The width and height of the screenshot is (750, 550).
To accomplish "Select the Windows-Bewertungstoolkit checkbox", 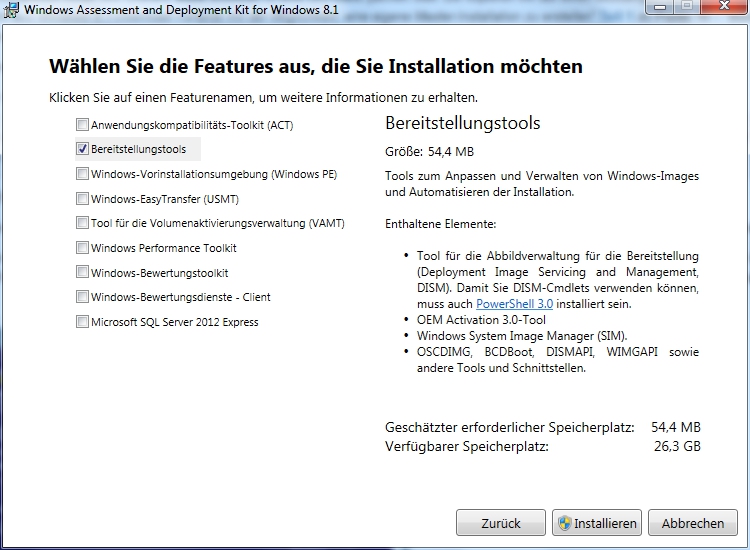I will (82, 273).
